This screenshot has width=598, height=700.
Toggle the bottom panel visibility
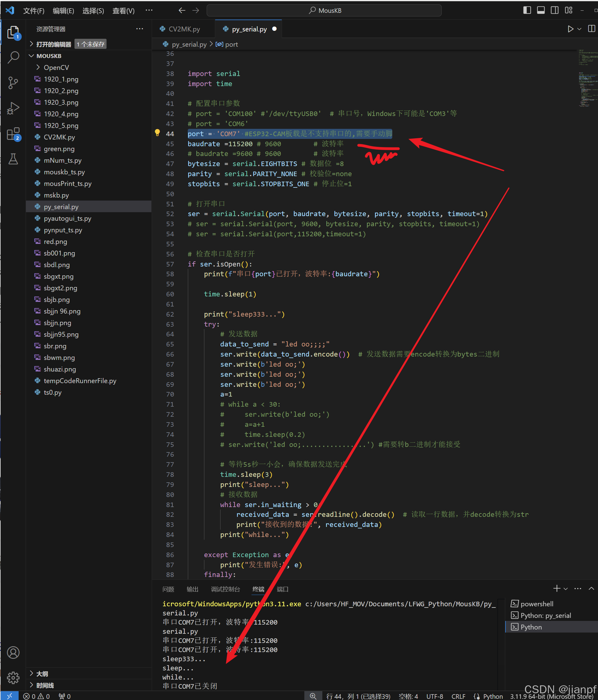coord(541,10)
